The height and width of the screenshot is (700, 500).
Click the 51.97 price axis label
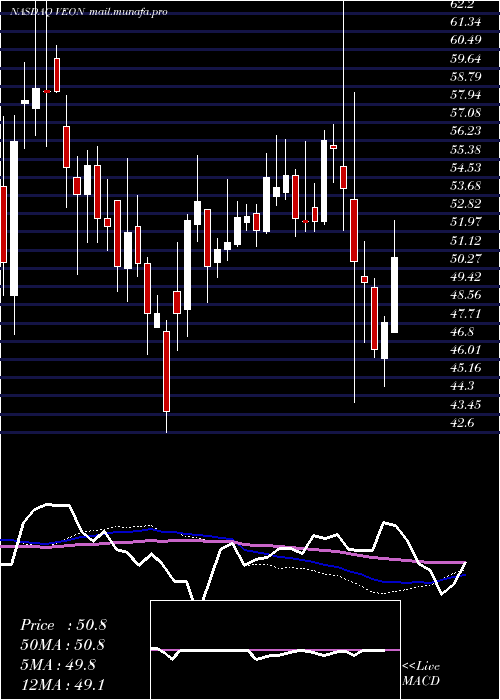pos(466,222)
